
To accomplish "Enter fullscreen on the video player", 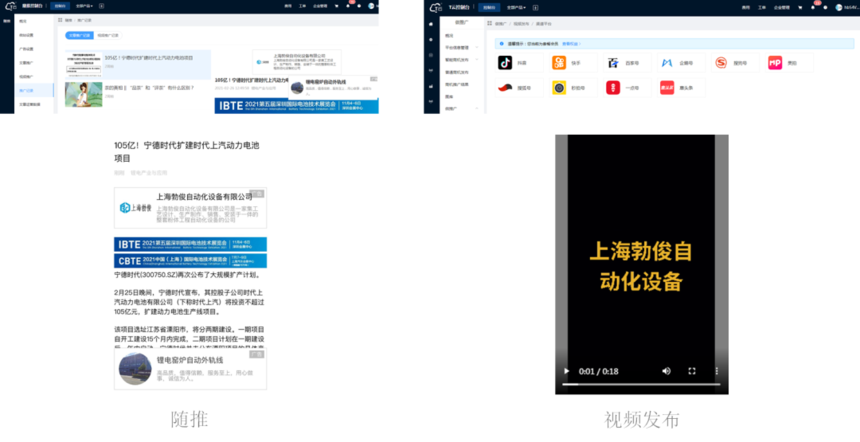I will click(x=692, y=371).
